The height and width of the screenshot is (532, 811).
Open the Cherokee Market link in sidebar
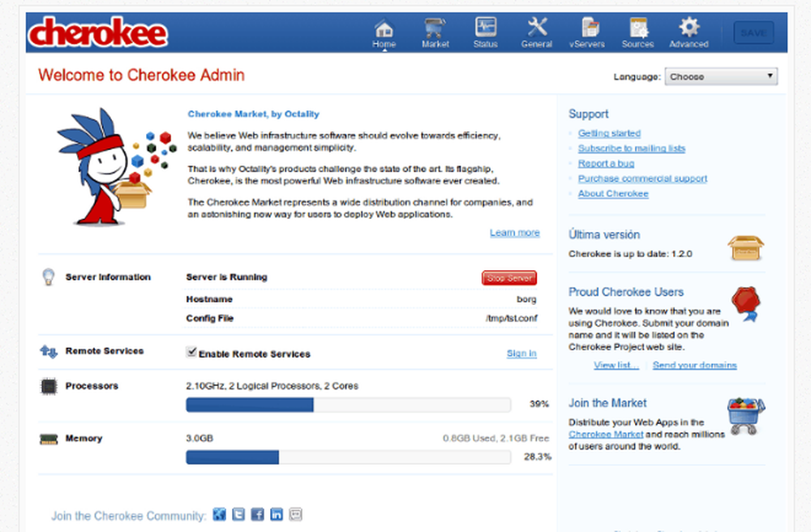click(606, 435)
